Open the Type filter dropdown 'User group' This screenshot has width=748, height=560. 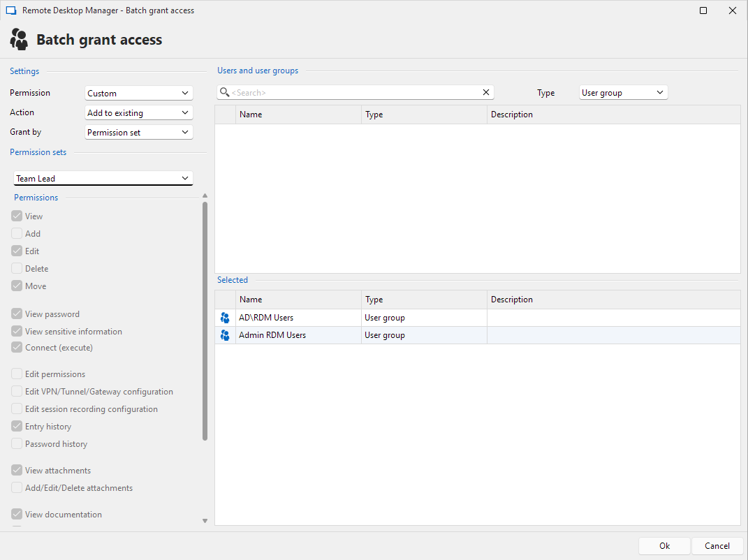(623, 92)
